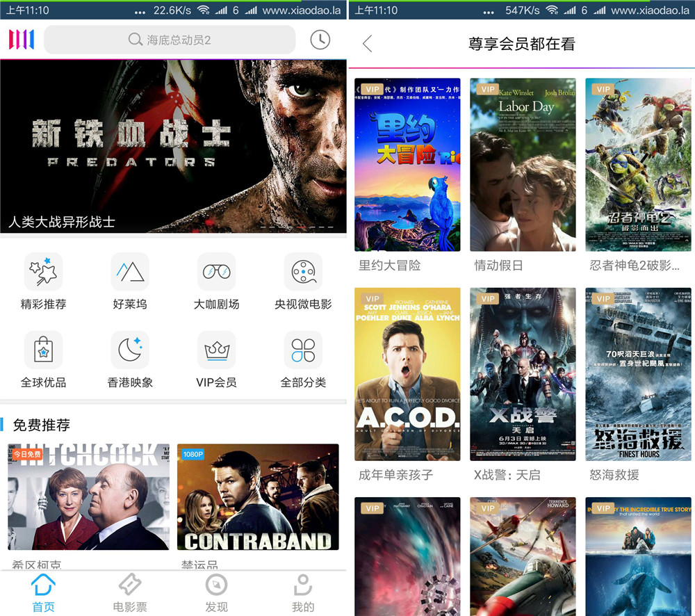Open the 好莱坞 mountain icon

pos(130,272)
